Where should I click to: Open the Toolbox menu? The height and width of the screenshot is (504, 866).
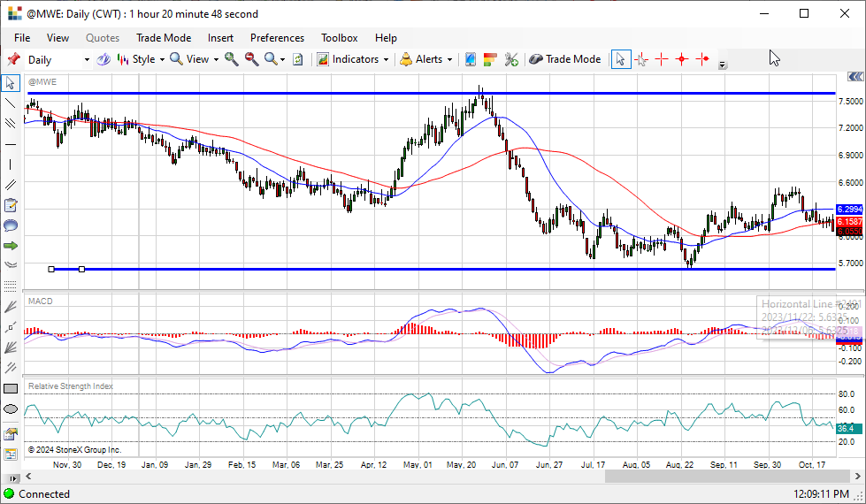point(339,38)
